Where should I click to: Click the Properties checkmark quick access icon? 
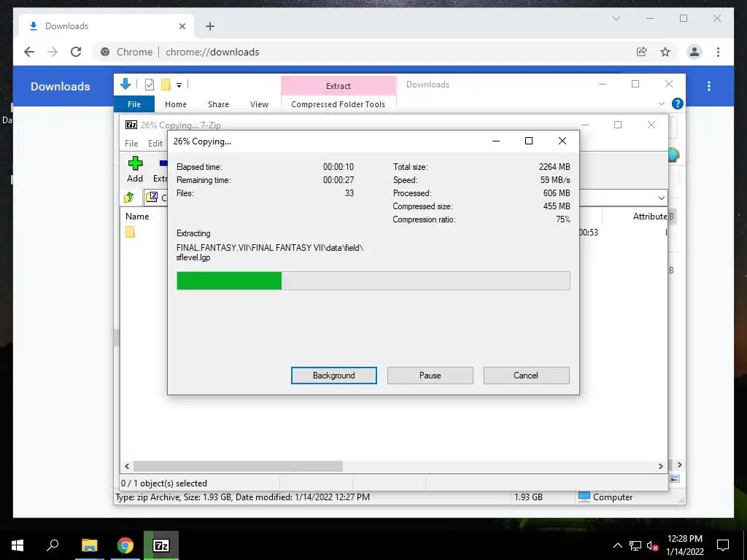(x=150, y=85)
